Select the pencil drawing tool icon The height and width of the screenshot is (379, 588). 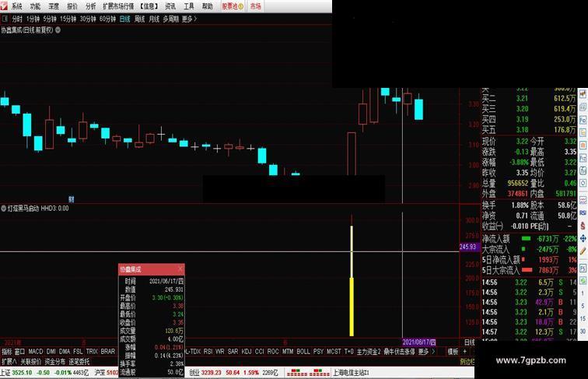point(583,251)
